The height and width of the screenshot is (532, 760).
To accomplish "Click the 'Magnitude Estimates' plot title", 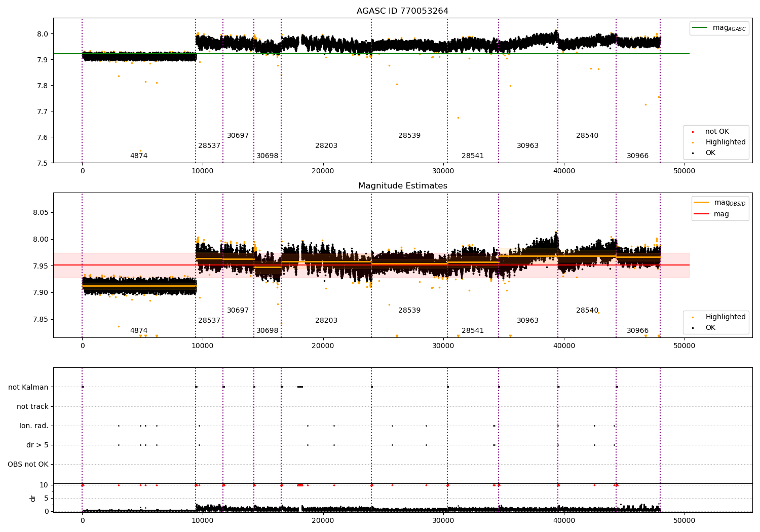I will click(x=402, y=186).
